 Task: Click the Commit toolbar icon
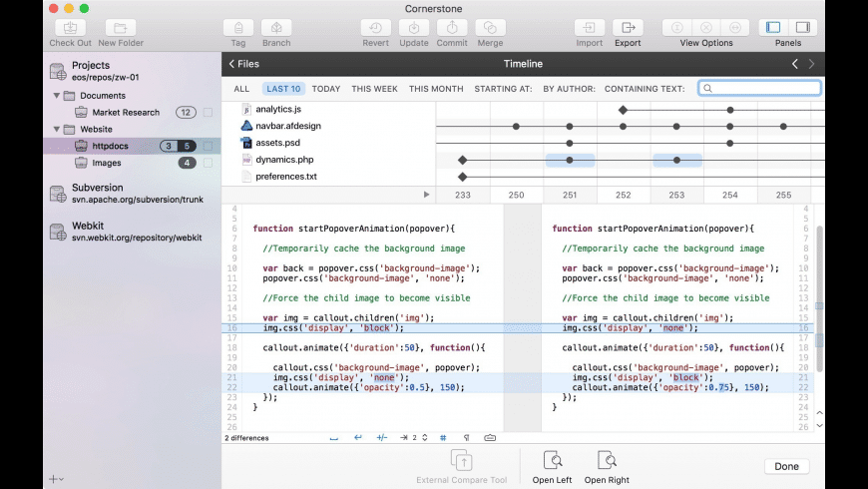451,28
